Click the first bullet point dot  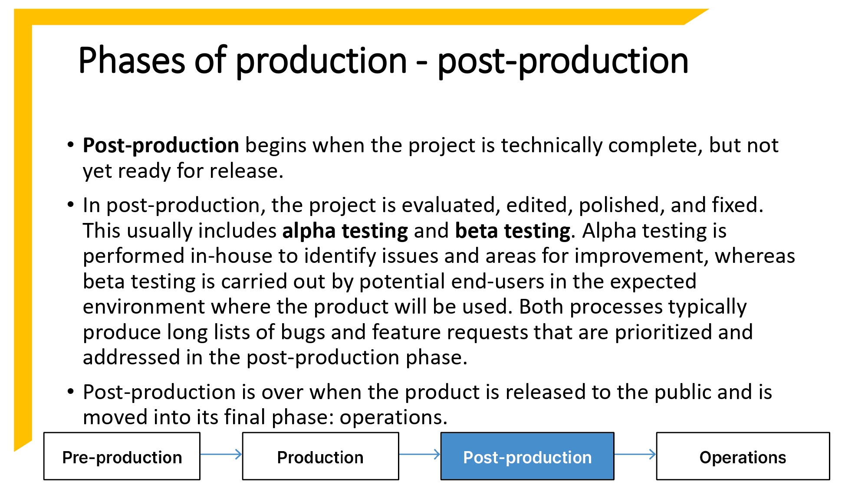(71, 144)
